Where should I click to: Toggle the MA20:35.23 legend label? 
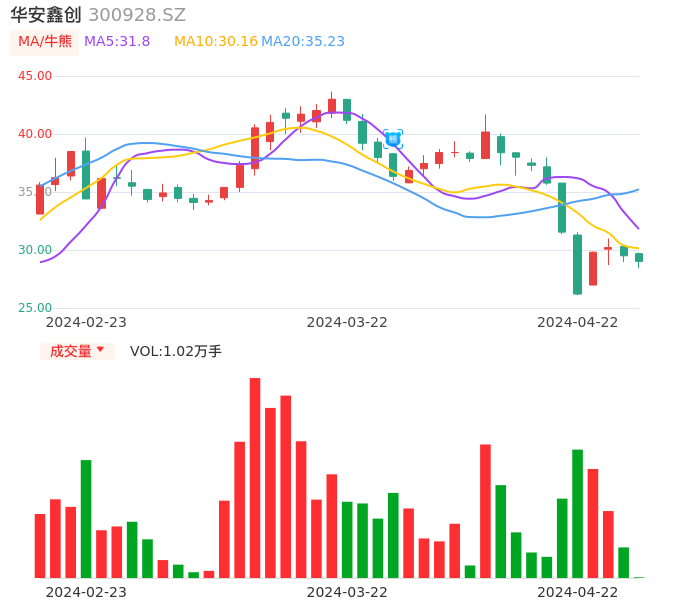303,41
